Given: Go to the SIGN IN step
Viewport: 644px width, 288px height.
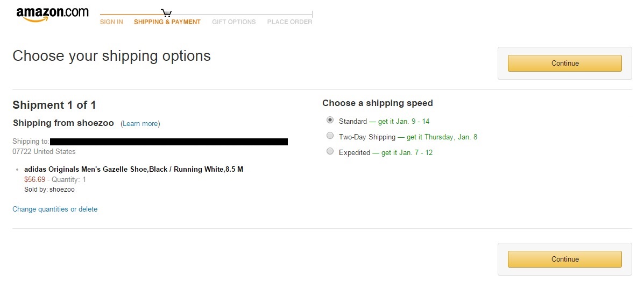Looking at the screenshot, I should [x=111, y=22].
